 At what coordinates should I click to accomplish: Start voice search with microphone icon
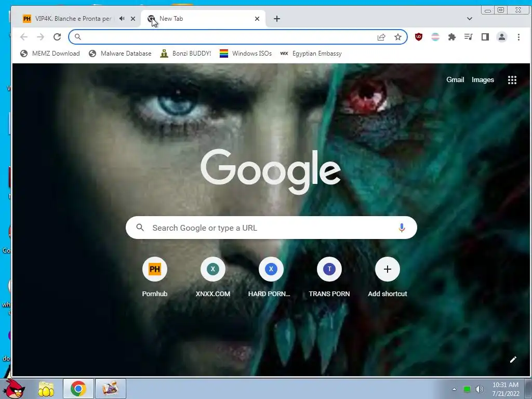point(402,228)
